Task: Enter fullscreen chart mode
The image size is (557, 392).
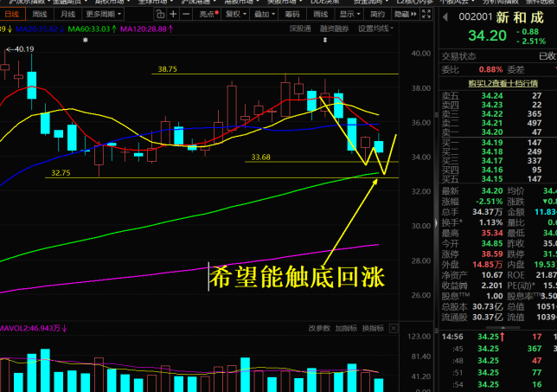Action: point(426,14)
